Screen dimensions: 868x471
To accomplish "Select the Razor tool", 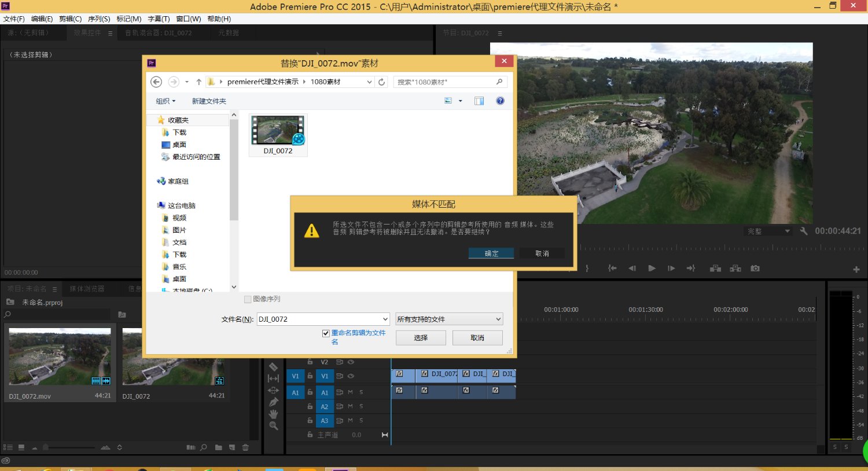I will tap(273, 366).
